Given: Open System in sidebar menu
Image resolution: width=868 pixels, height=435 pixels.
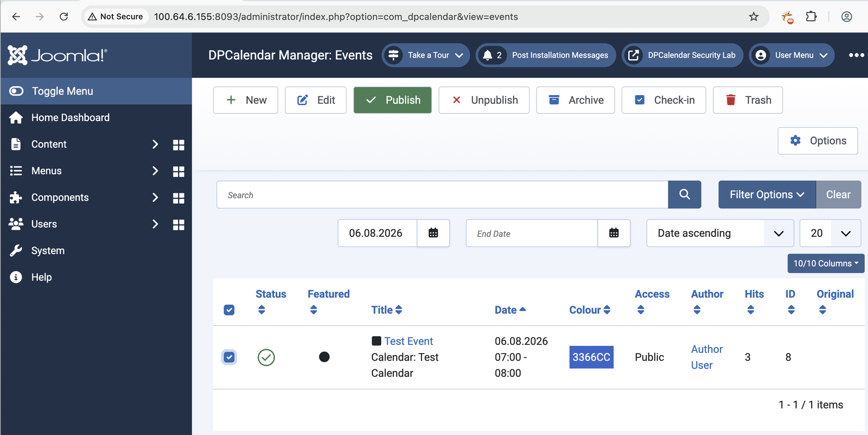Looking at the screenshot, I should 48,250.
